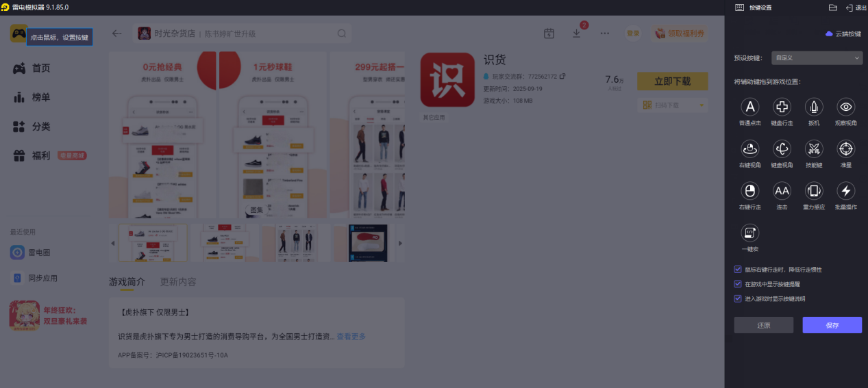Viewport: 868px width, 388px height.
Task: Toggle 进入游戏时显示按键说明 checkbox
Action: click(738, 298)
